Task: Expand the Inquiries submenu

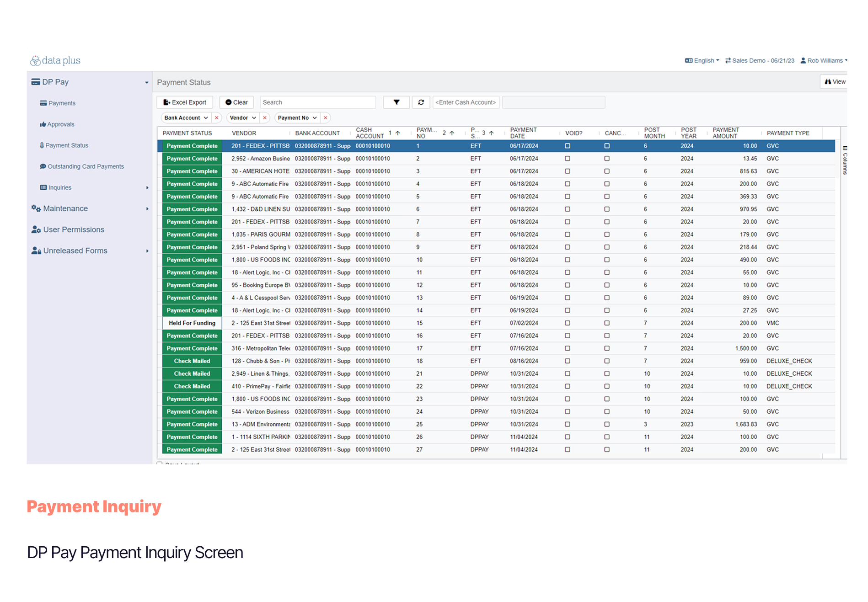Action: pyautogui.click(x=147, y=188)
